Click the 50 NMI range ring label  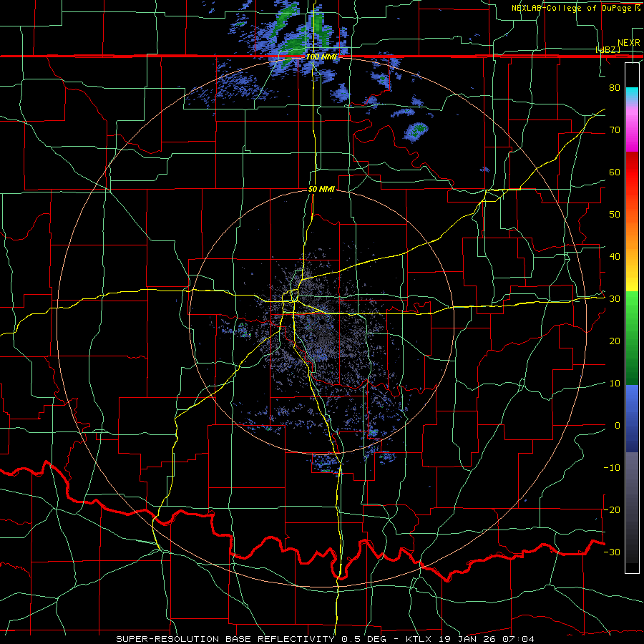[x=321, y=190]
